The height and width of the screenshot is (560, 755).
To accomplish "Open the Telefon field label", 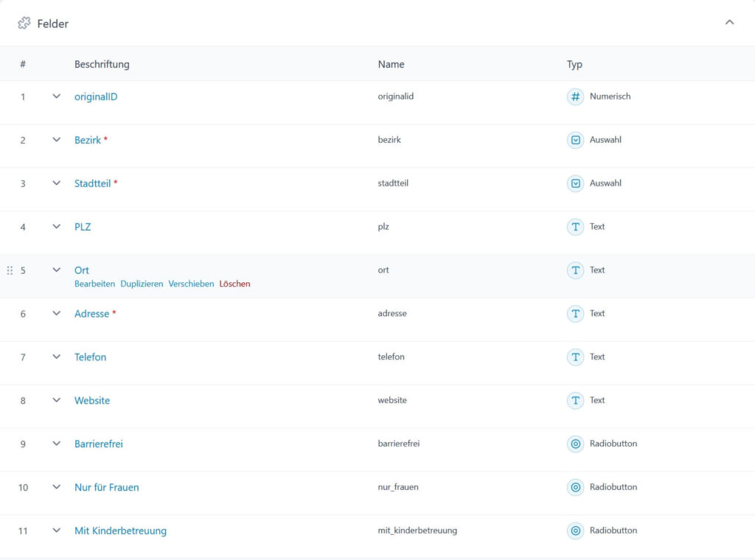I will click(90, 357).
